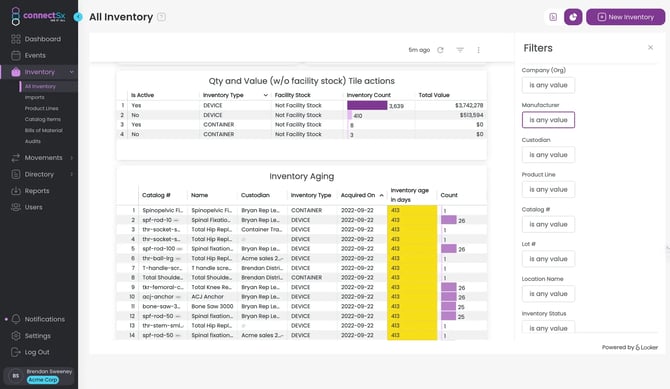Expand the Directory submenu arrow

point(71,174)
